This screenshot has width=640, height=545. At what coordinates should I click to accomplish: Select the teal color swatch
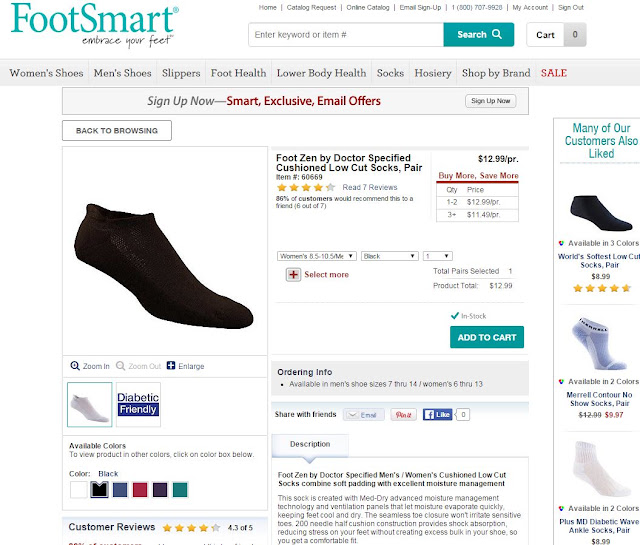pyautogui.click(x=180, y=489)
